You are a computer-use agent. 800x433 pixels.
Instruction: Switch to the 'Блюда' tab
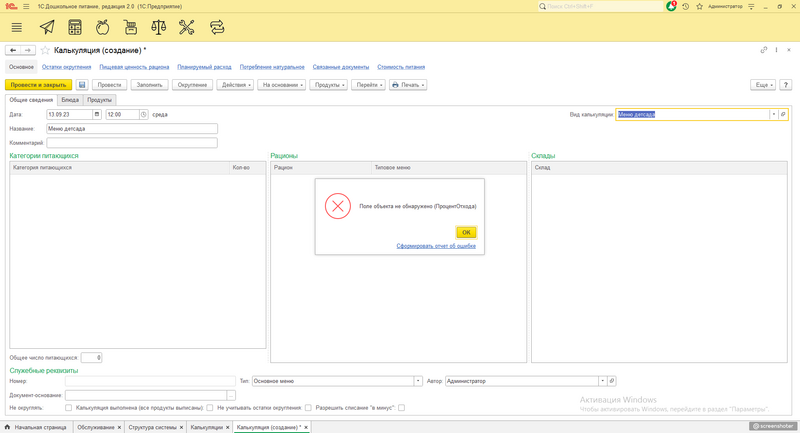click(70, 100)
